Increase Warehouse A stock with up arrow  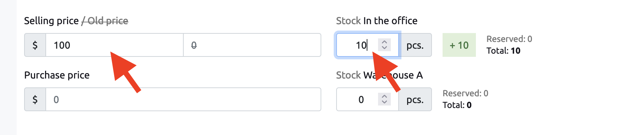pos(384,96)
